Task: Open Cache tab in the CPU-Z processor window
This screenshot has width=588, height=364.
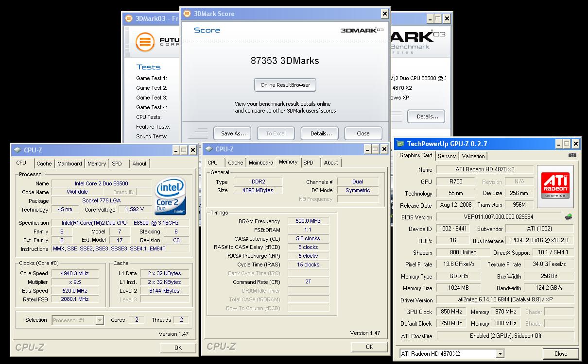Action: coord(44,164)
